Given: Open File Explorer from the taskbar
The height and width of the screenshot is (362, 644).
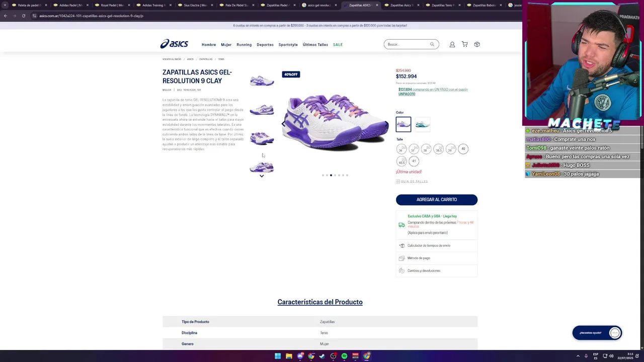Looking at the screenshot, I should pyautogui.click(x=289, y=356).
